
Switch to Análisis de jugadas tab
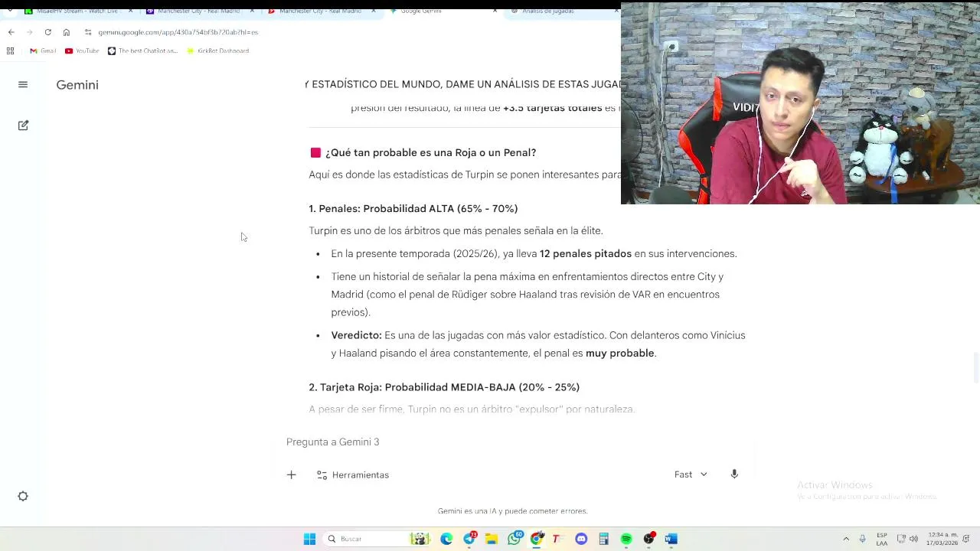[x=561, y=11]
